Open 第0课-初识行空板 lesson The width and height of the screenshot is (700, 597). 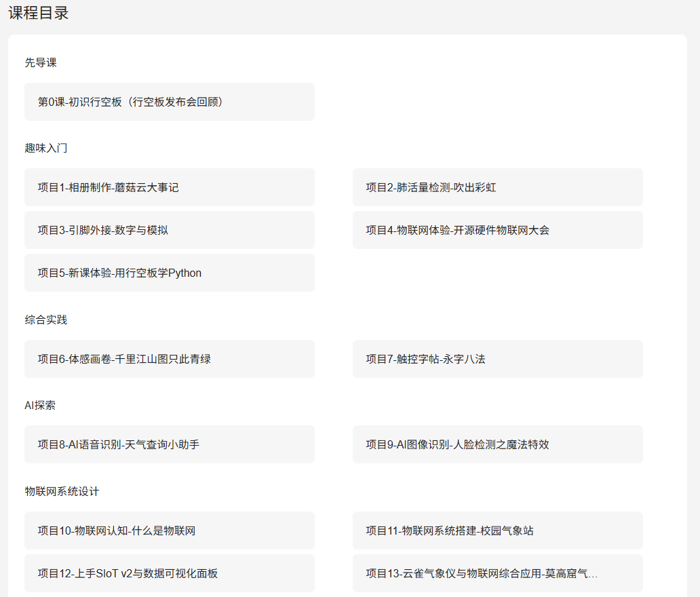pos(169,102)
